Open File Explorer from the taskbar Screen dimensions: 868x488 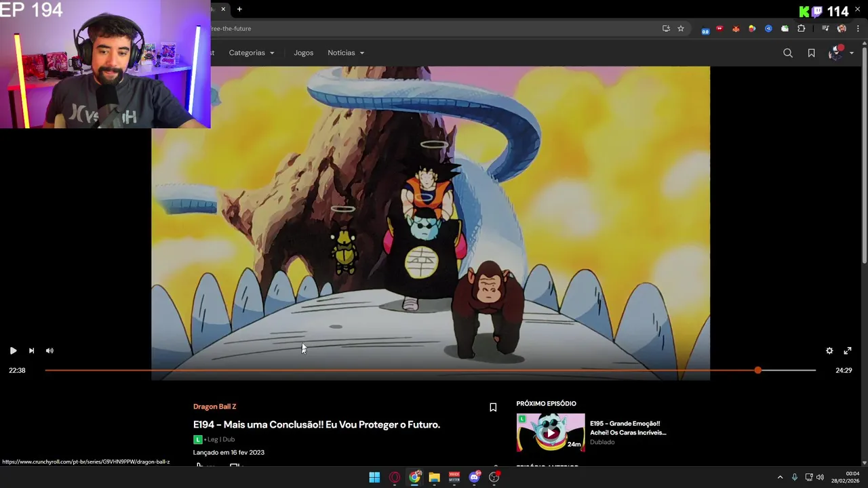click(434, 477)
